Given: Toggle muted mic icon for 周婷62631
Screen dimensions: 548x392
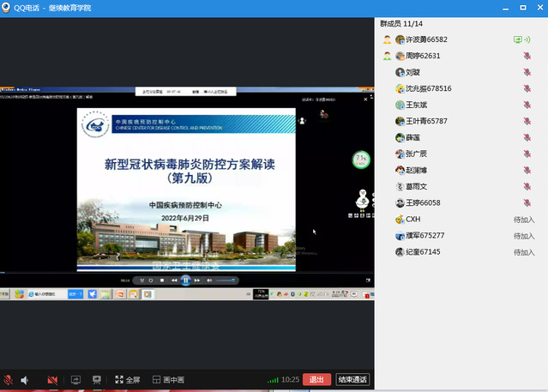Looking at the screenshot, I should coord(527,56).
